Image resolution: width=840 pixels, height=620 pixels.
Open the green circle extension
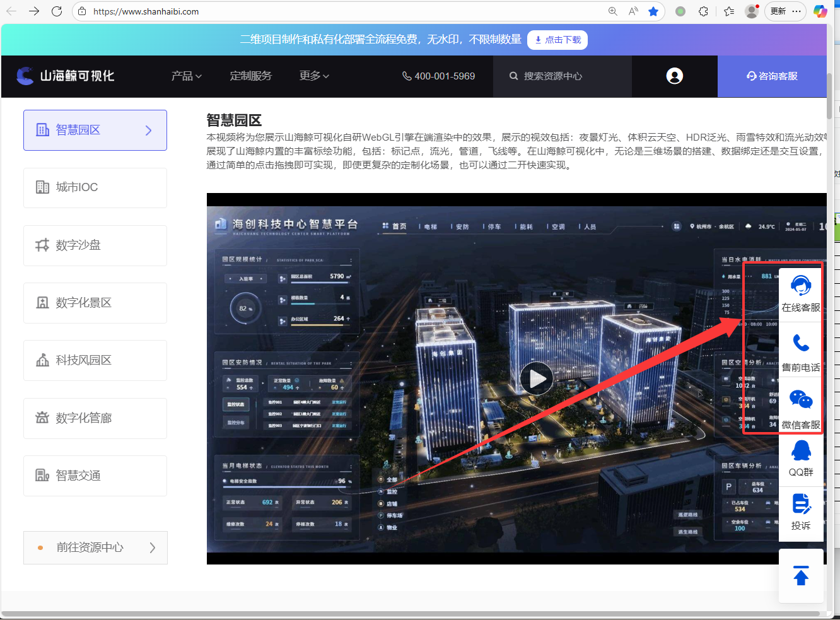(680, 11)
